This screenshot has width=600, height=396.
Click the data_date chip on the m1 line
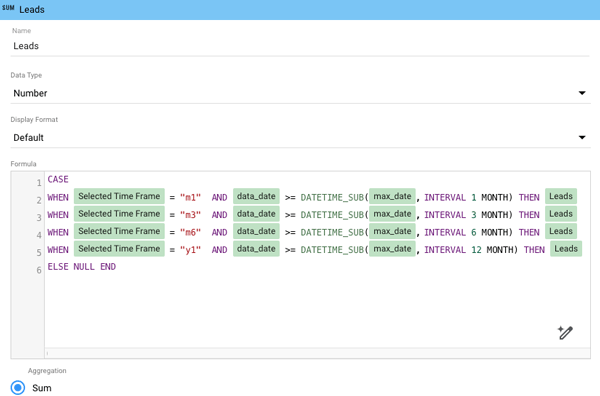coord(256,196)
